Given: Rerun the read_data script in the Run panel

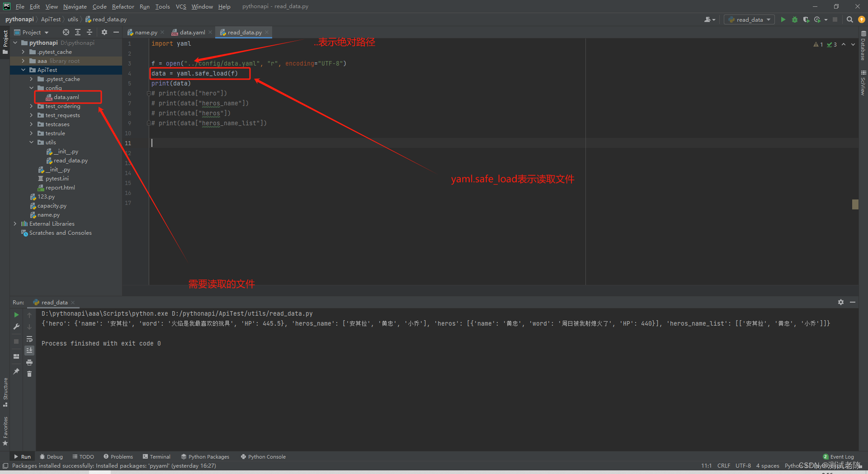Looking at the screenshot, I should pyautogui.click(x=16, y=314).
